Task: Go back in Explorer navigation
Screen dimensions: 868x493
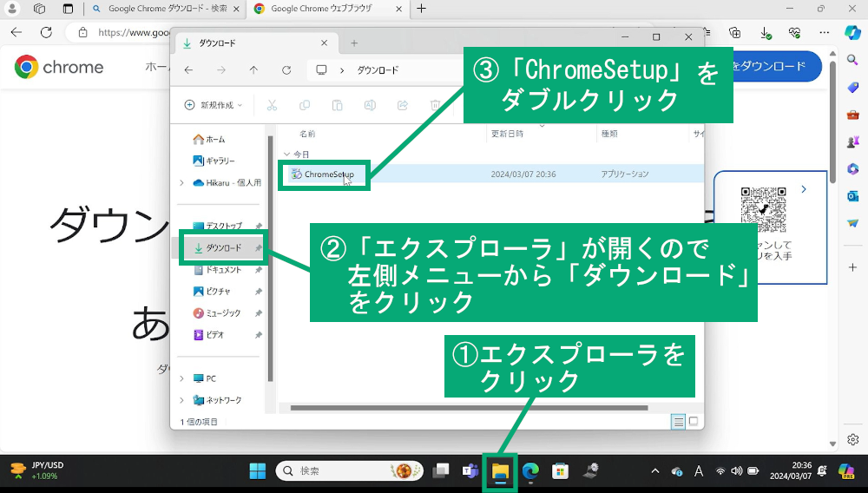Action: 188,70
